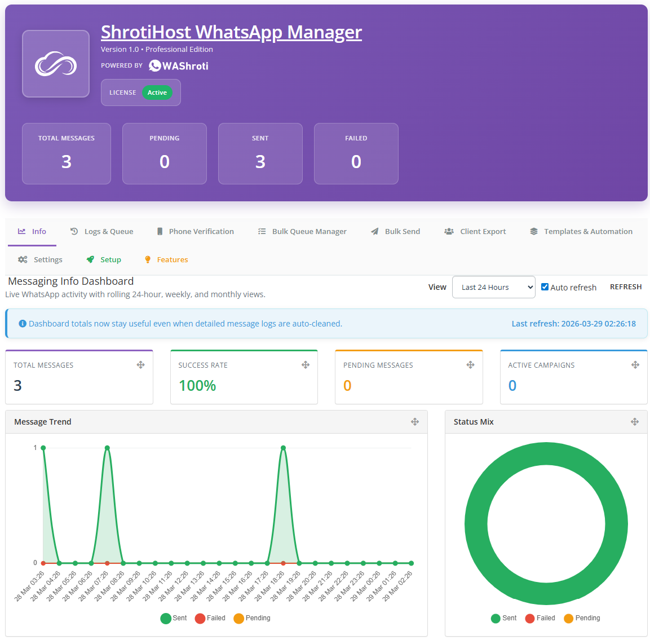Click the clock icon on Logs & Queue
Image resolution: width=650 pixels, height=644 pixels.
(74, 231)
